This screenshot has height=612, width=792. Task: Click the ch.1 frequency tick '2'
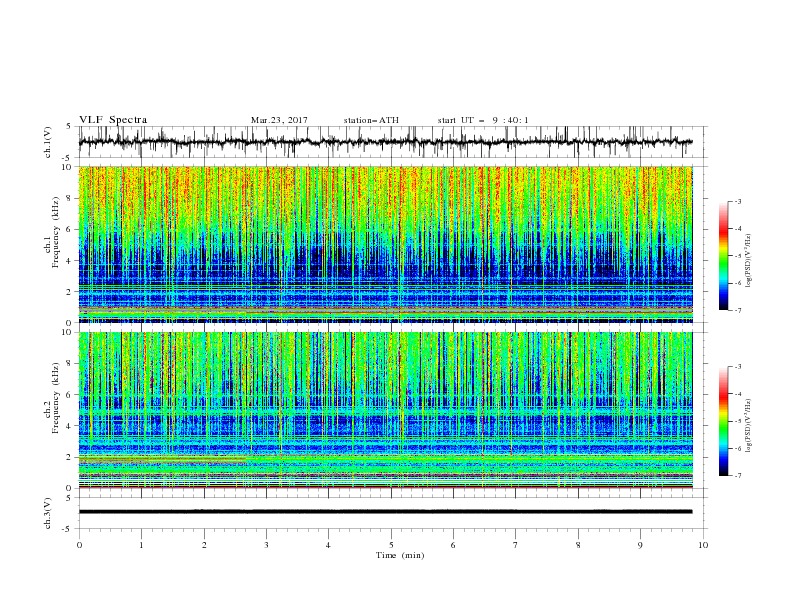[69, 292]
